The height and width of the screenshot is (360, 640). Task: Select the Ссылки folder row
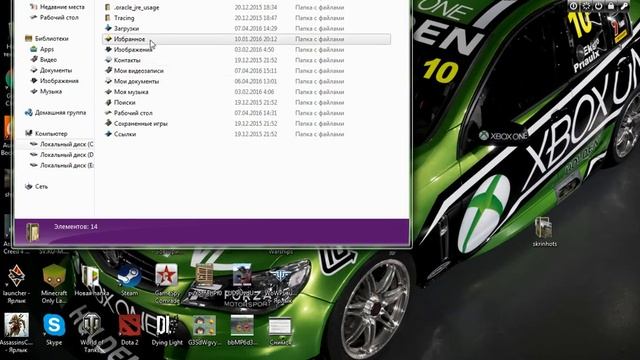[x=247, y=134]
